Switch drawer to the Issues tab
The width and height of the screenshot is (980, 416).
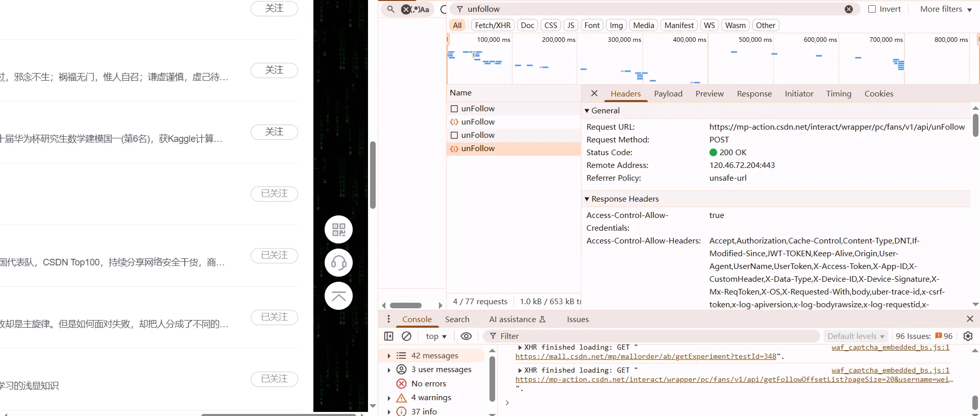(x=578, y=320)
